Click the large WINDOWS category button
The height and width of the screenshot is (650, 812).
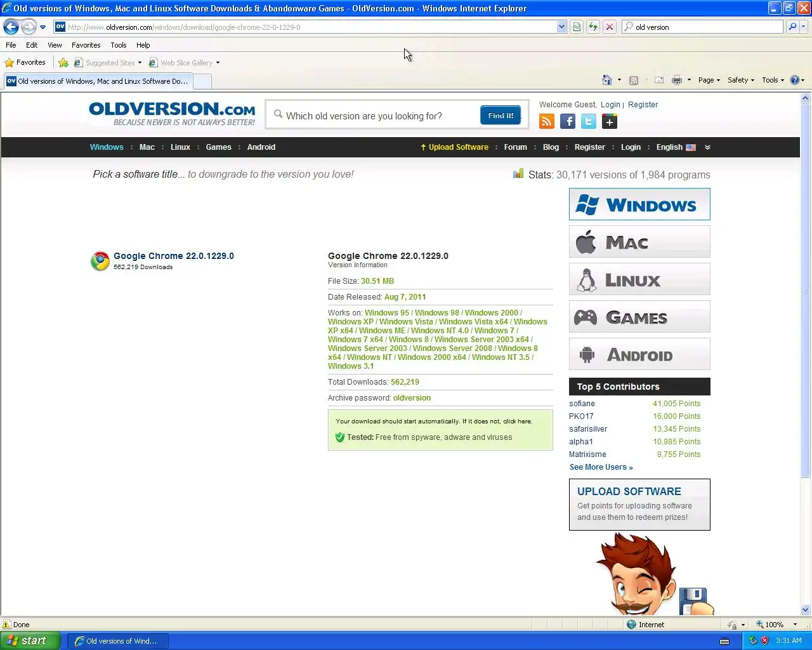click(x=639, y=204)
